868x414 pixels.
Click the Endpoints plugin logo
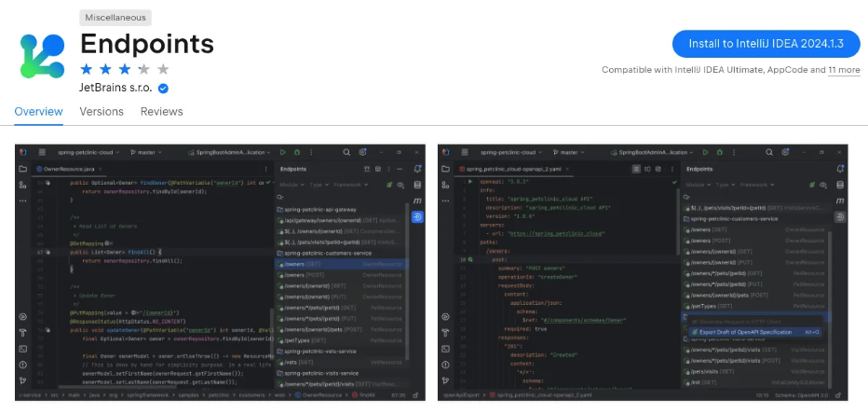pyautogui.click(x=43, y=56)
